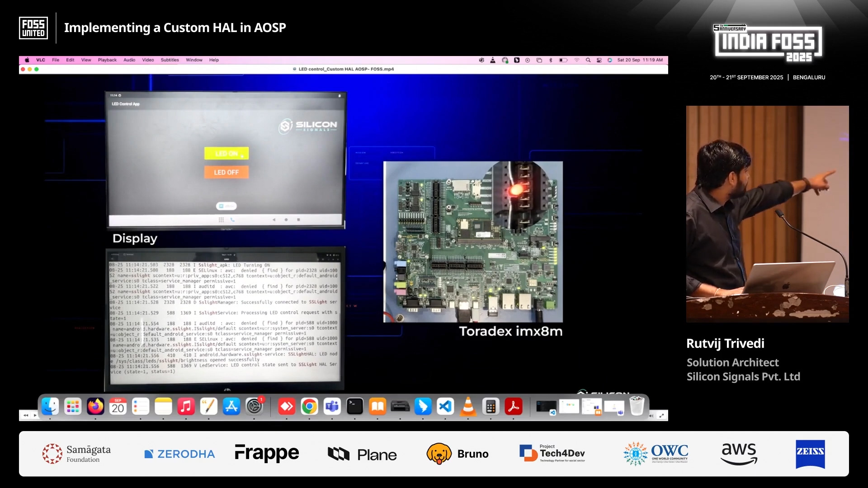Open the Playback menu
Screen dimensions: 868x488
tap(107, 60)
